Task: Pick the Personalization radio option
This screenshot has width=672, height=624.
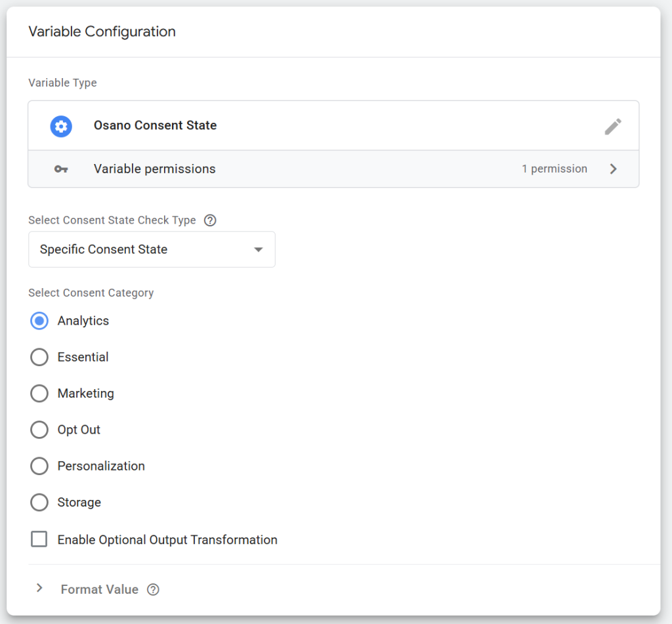Action: click(x=39, y=466)
